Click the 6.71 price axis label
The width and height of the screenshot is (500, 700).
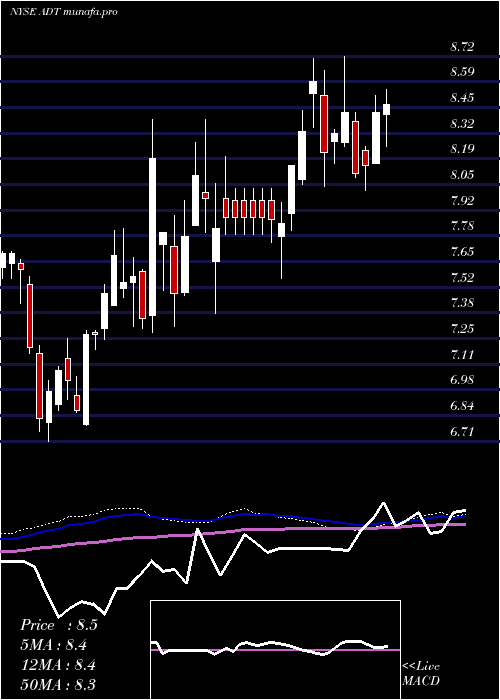(x=462, y=432)
